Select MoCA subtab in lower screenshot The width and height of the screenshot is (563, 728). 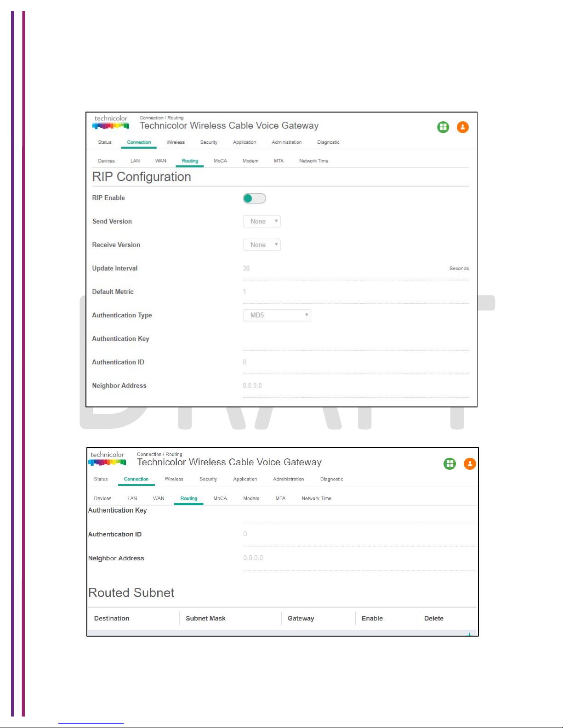[x=220, y=498]
